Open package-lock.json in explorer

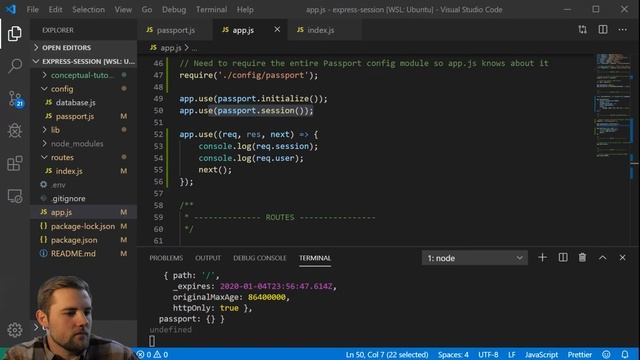tap(84, 226)
